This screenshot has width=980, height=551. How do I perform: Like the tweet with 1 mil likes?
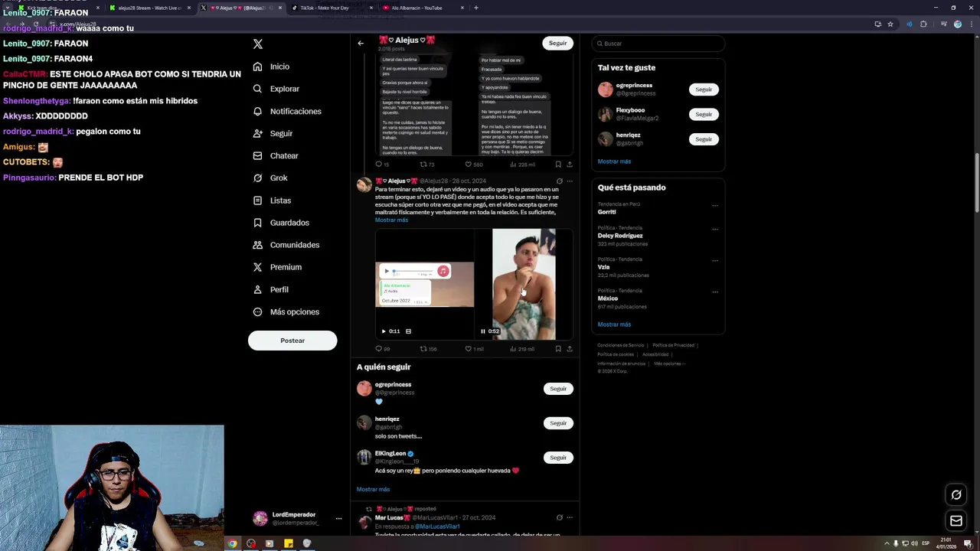tap(474, 349)
